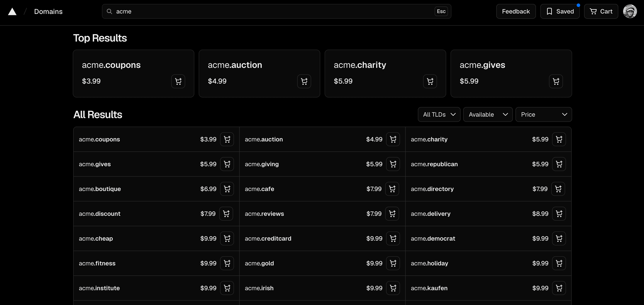This screenshot has height=305, width=644.
Task: Click acme.auction domain name in list
Action: [264, 139]
